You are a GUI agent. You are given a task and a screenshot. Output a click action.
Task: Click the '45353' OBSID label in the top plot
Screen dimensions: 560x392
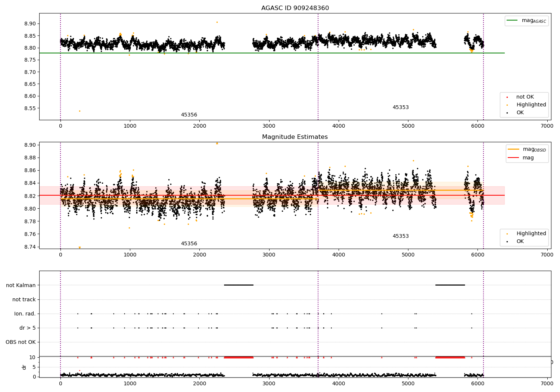(x=401, y=108)
